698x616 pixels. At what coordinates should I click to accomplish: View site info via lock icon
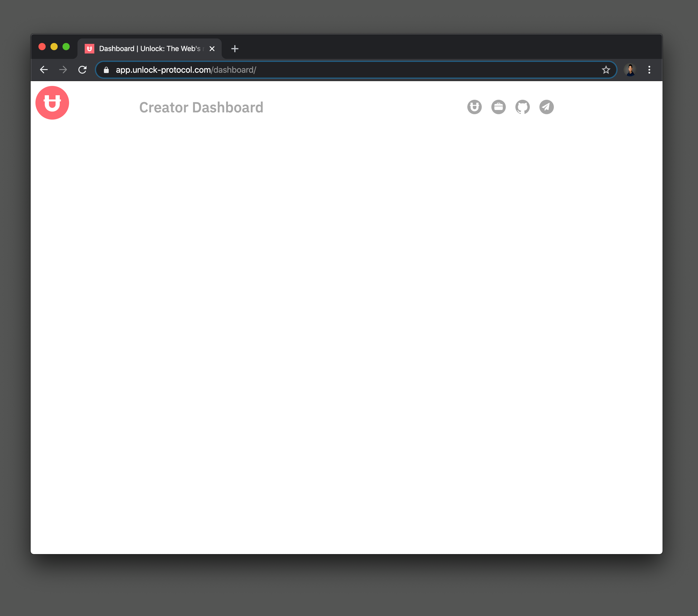[106, 70]
